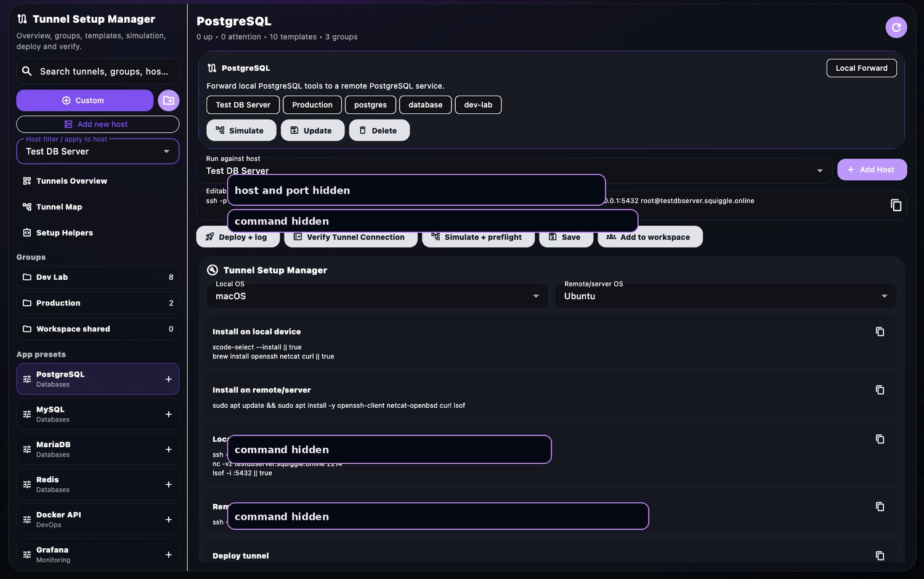Click the Local Forward badge

click(x=861, y=68)
